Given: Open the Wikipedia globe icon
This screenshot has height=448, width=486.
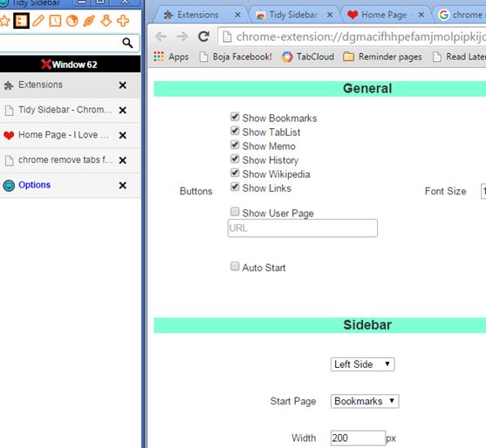Looking at the screenshot, I should [x=72, y=21].
